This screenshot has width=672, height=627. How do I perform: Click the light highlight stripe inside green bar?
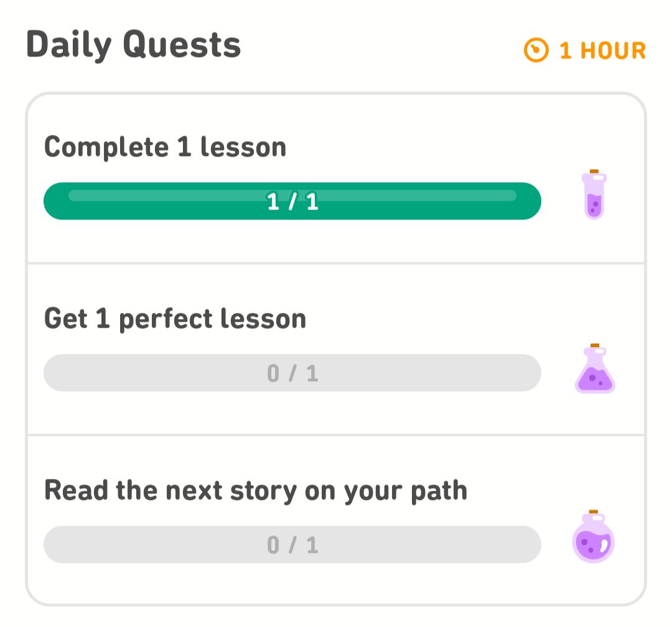coord(292,195)
